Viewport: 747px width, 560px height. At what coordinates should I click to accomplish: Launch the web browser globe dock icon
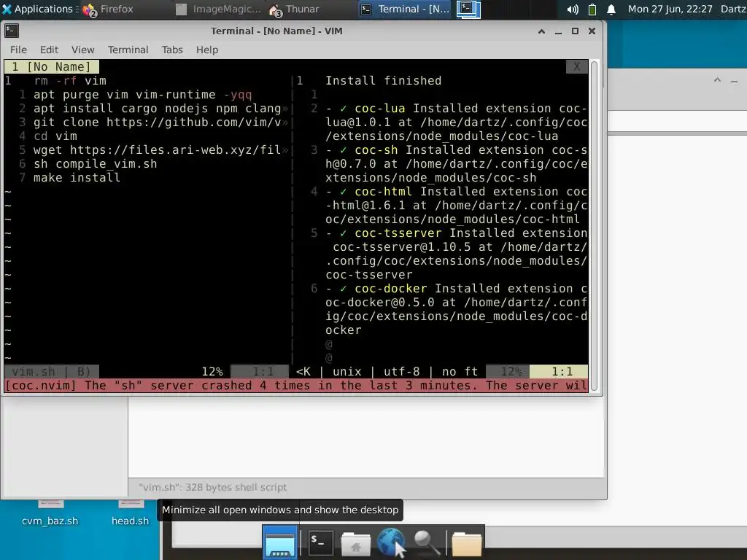tap(392, 542)
